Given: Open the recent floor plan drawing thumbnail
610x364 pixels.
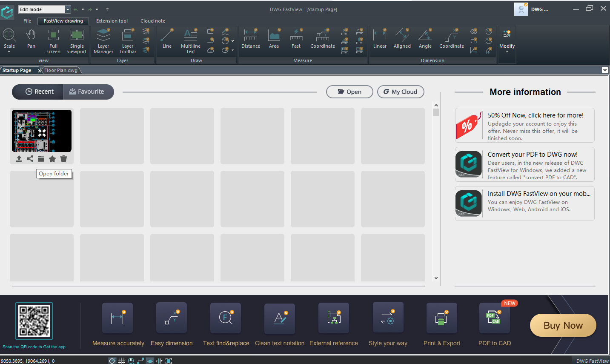Looking at the screenshot, I should 42,131.
